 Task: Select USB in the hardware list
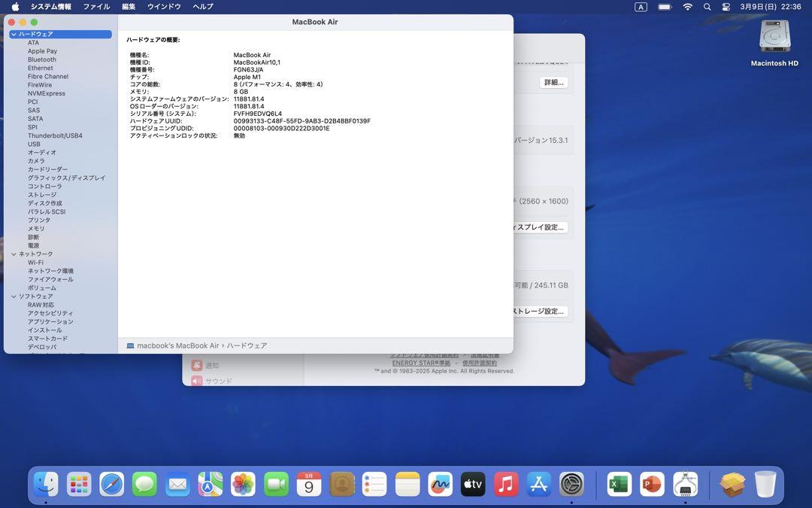click(x=34, y=144)
